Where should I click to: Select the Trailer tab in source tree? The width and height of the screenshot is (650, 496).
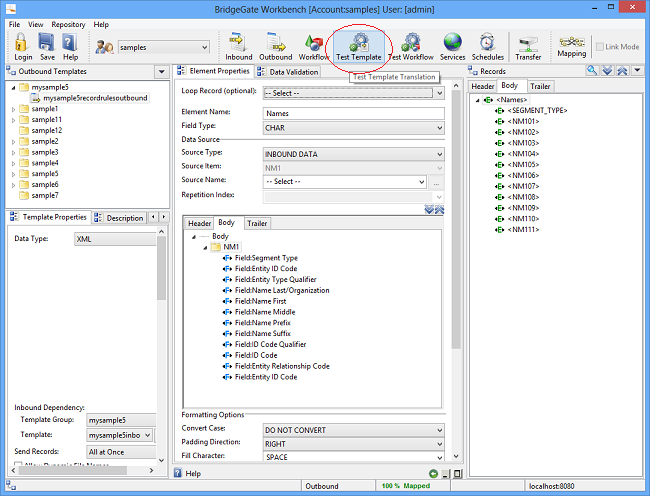click(x=257, y=223)
